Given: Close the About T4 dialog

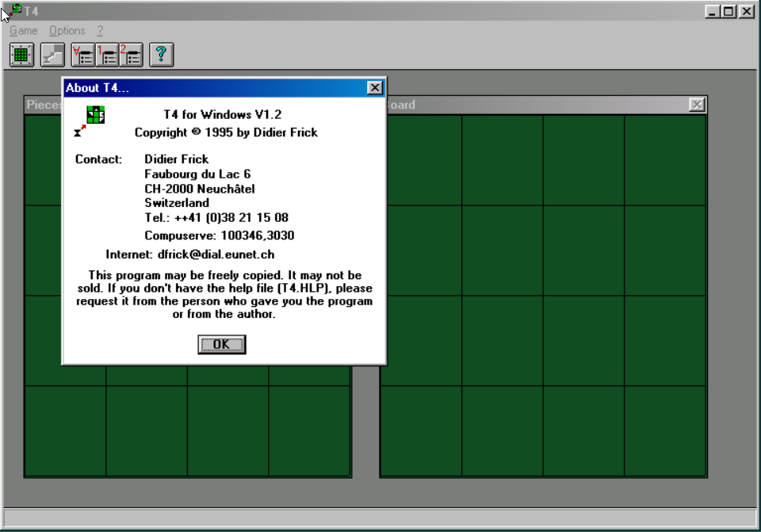Looking at the screenshot, I should click(375, 88).
